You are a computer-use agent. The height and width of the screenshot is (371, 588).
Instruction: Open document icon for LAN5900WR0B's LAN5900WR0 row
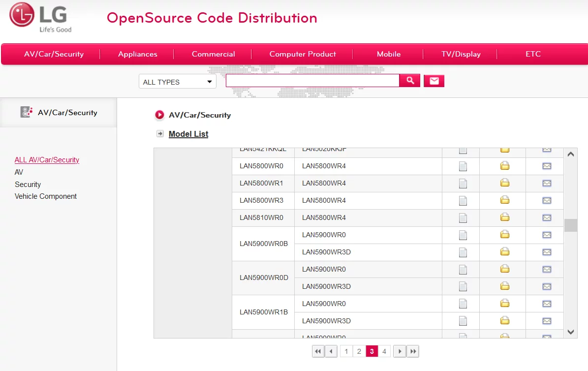point(463,235)
